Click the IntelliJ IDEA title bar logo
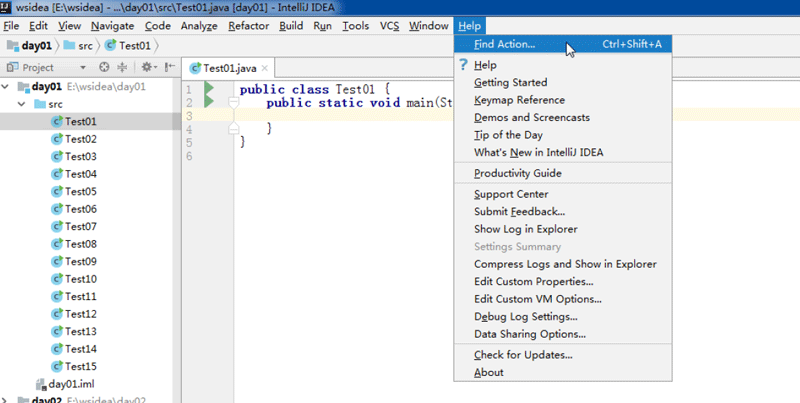 6,8
